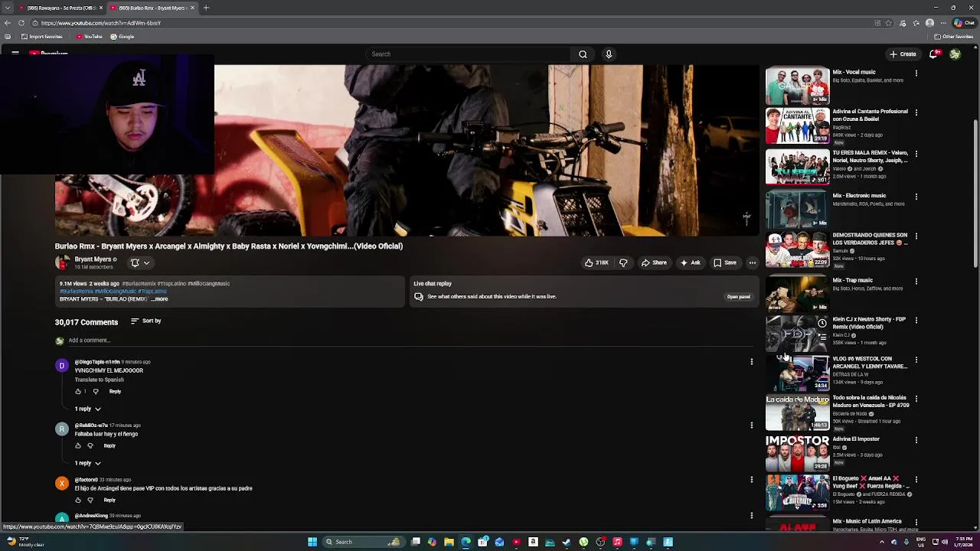The image size is (980, 551).
Task: Reply to the YVNGCHIMY EL MEJOOOOR comment
Action: pyautogui.click(x=115, y=392)
